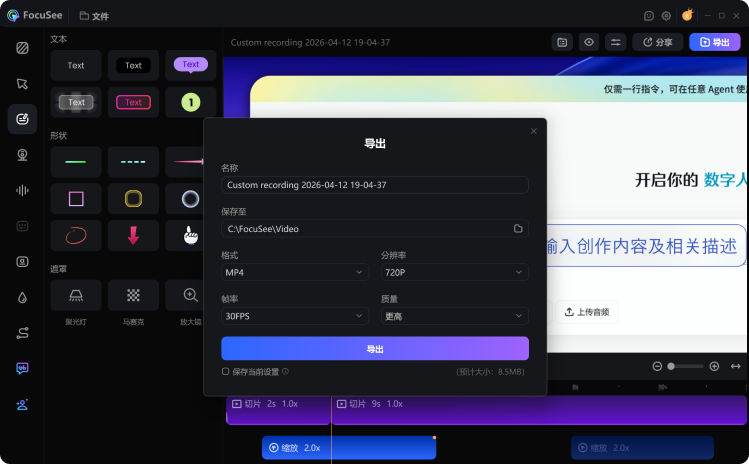This screenshot has height=464, width=749.
Task: Open the audio waveform sidebar icon
Action: (22, 191)
